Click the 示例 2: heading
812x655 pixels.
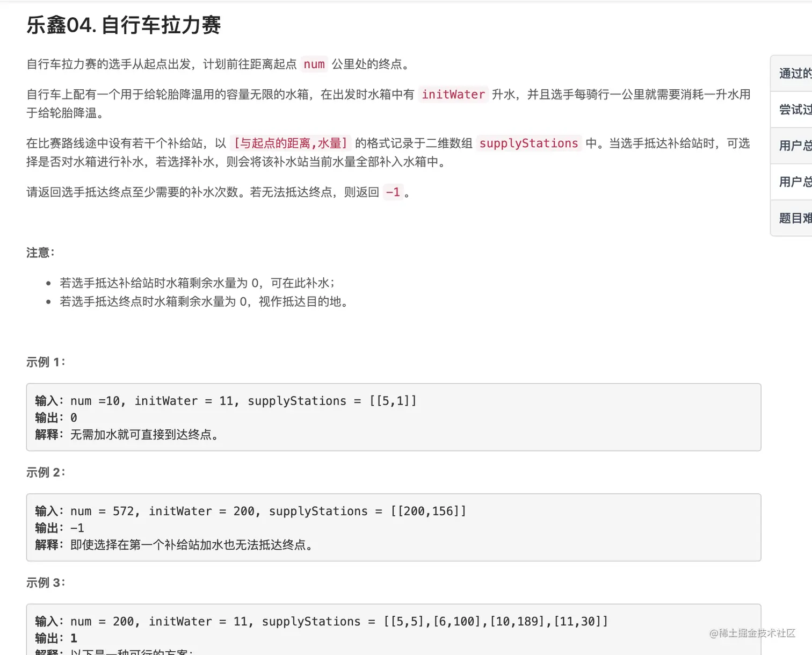click(x=46, y=472)
